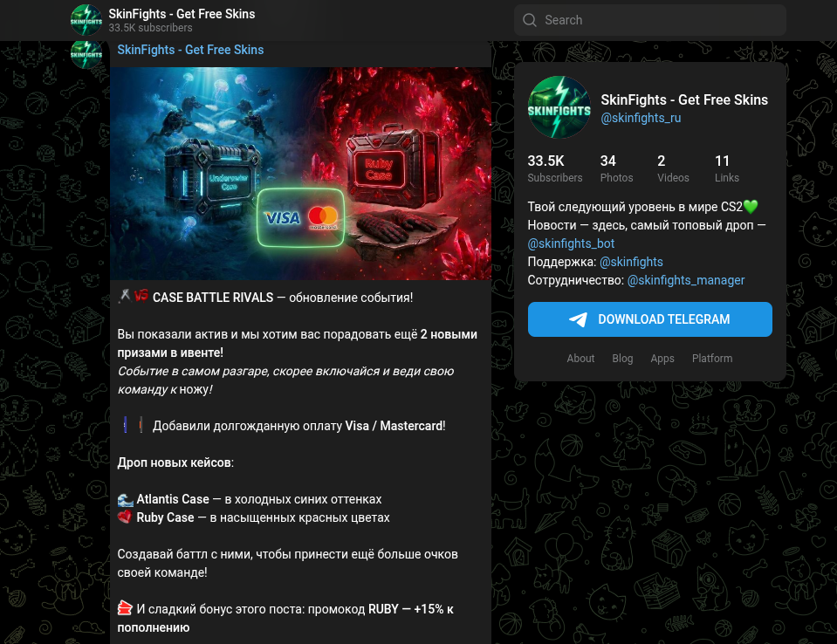
Task: Click the VS emoji before CASE BATTLE RIVALS
Action: point(141,296)
